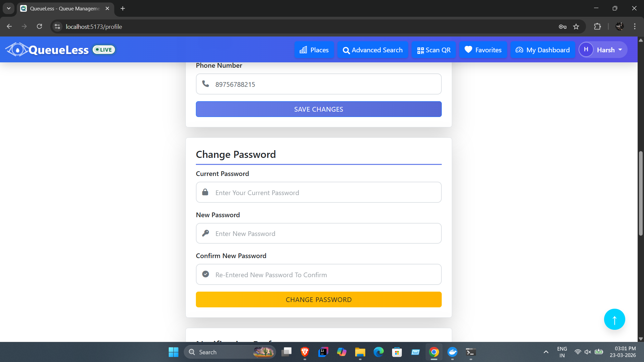Image resolution: width=644 pixels, height=362 pixels.
Task: Click the QueueLess eye logo icon
Action: (x=17, y=50)
